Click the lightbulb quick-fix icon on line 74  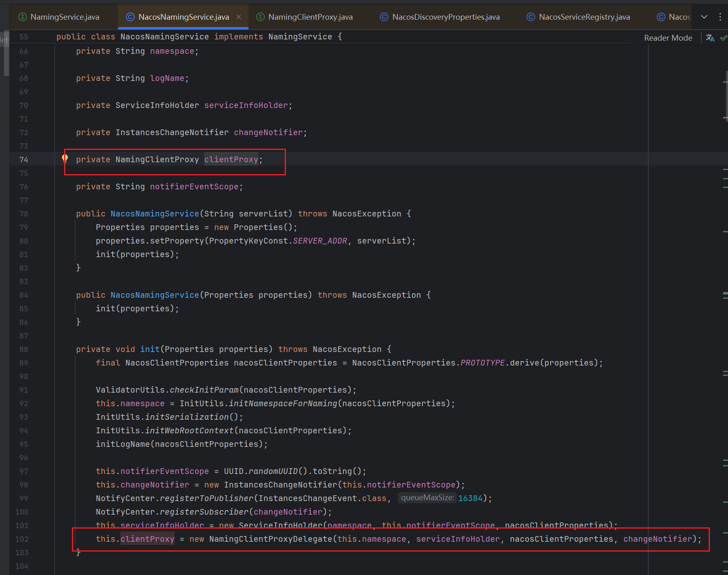[65, 158]
